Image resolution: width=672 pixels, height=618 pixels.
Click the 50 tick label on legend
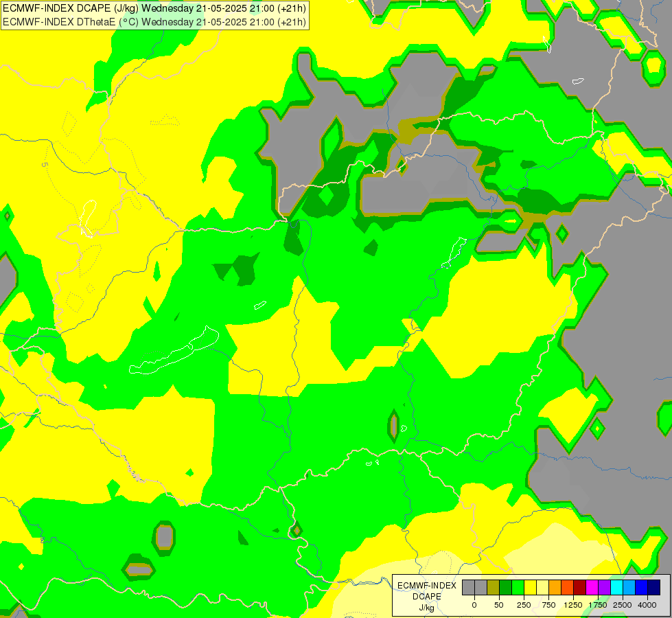tap(499, 605)
